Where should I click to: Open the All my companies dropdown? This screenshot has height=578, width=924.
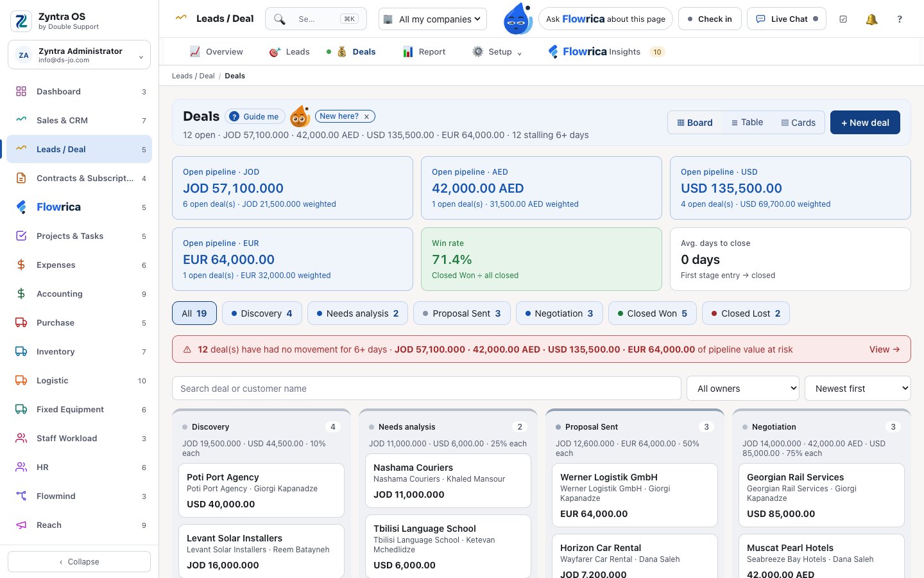pyautogui.click(x=432, y=19)
